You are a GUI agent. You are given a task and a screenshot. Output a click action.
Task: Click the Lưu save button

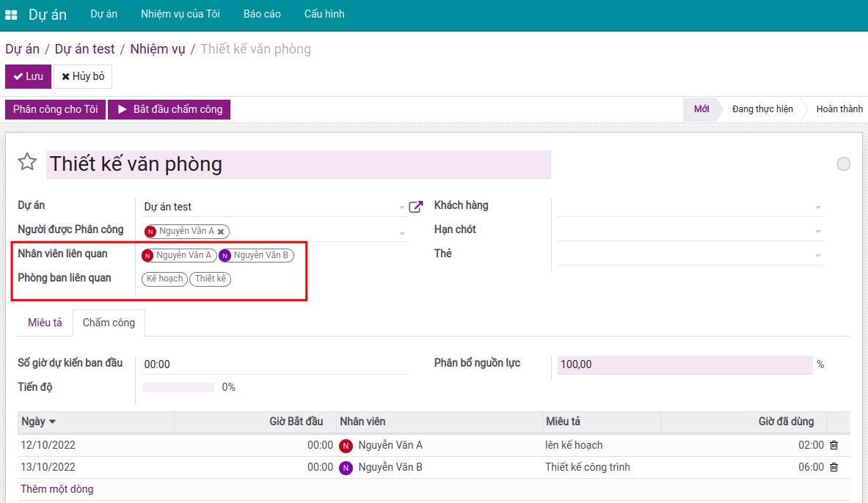(28, 76)
